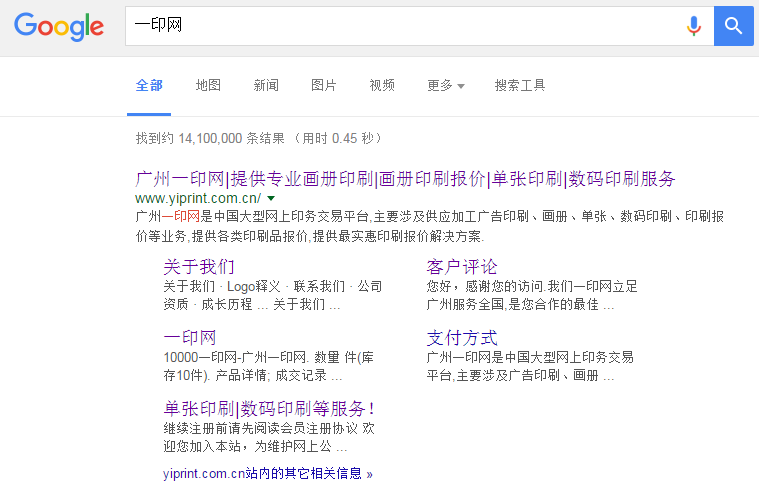
Task: Open the 新闻 tab
Action: click(x=266, y=86)
